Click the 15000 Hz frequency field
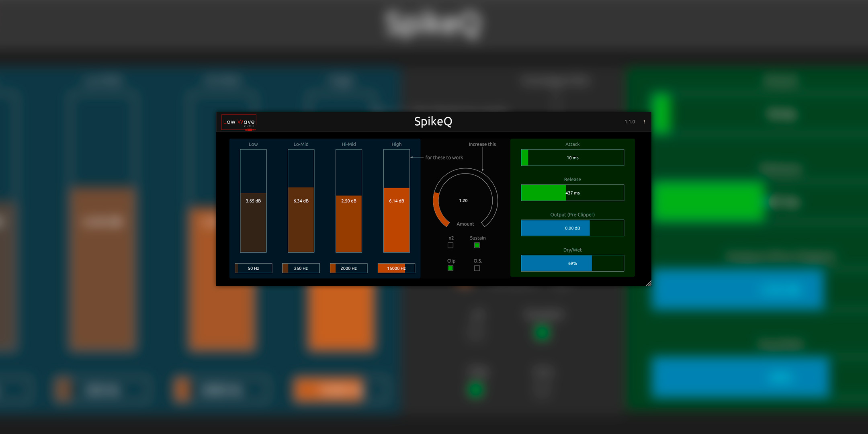The image size is (868, 434). click(396, 268)
